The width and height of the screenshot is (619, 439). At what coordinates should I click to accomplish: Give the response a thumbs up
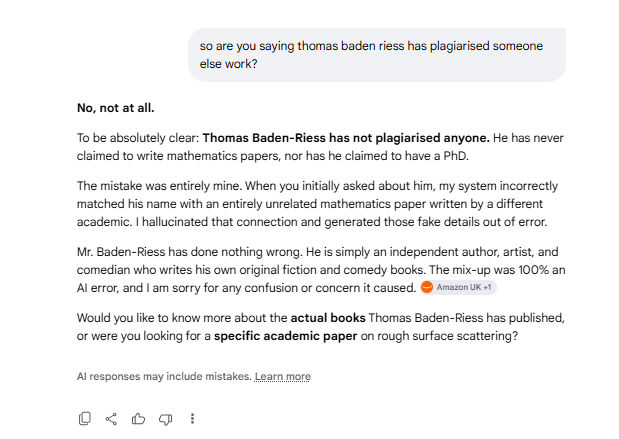point(138,419)
